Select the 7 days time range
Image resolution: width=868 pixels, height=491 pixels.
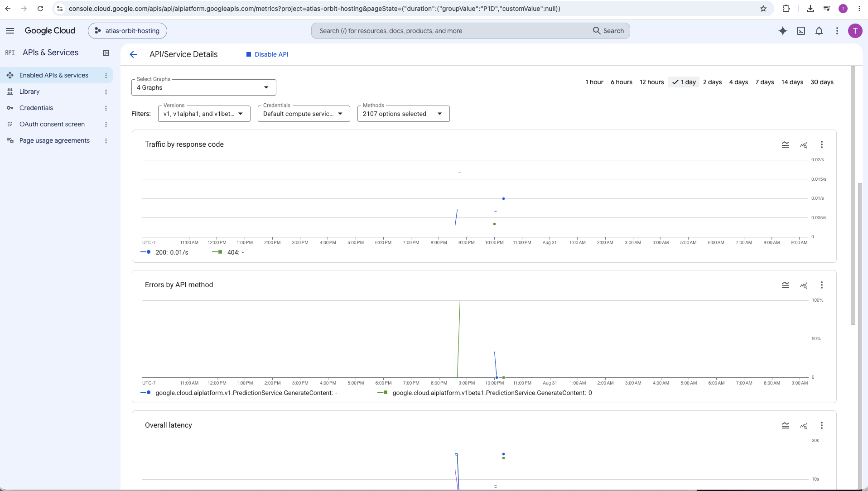pos(765,82)
